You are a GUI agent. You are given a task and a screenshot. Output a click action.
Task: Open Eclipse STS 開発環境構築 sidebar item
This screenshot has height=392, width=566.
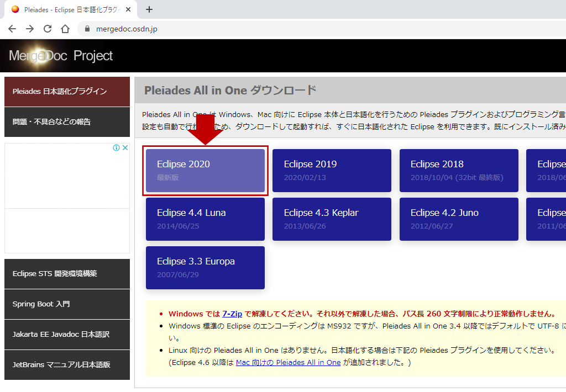(67, 274)
